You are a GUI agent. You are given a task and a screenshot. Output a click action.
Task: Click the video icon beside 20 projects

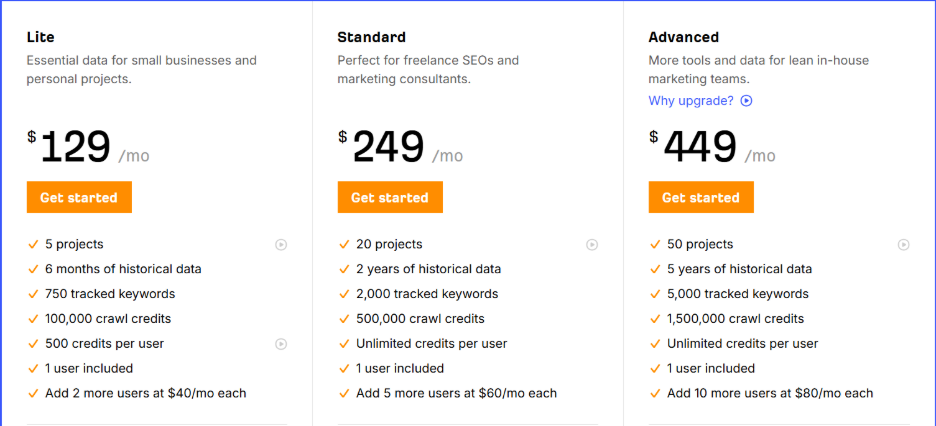592,244
